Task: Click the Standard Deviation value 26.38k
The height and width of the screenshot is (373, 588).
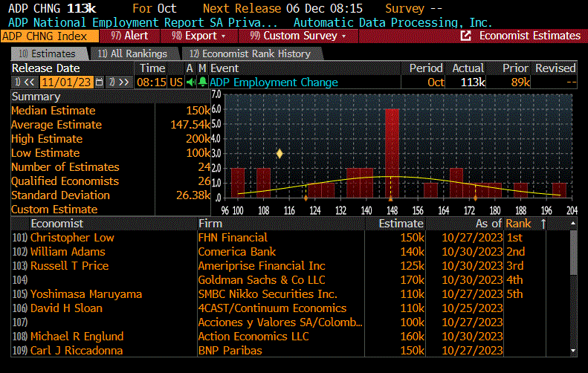Action: (x=193, y=195)
